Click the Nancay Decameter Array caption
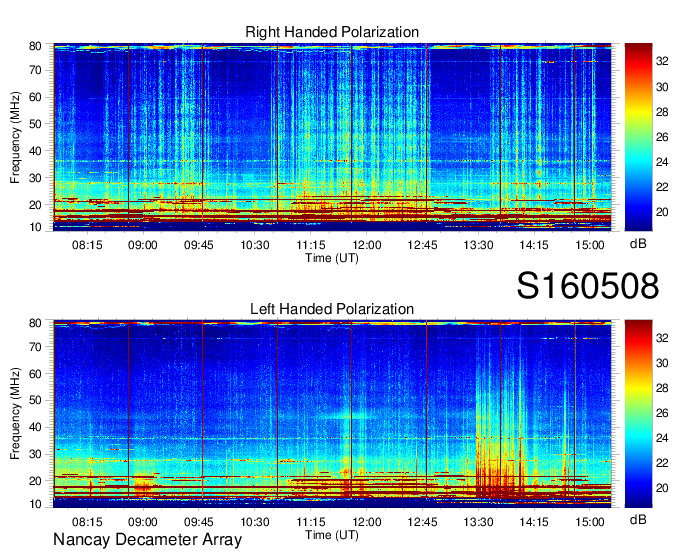 147,540
